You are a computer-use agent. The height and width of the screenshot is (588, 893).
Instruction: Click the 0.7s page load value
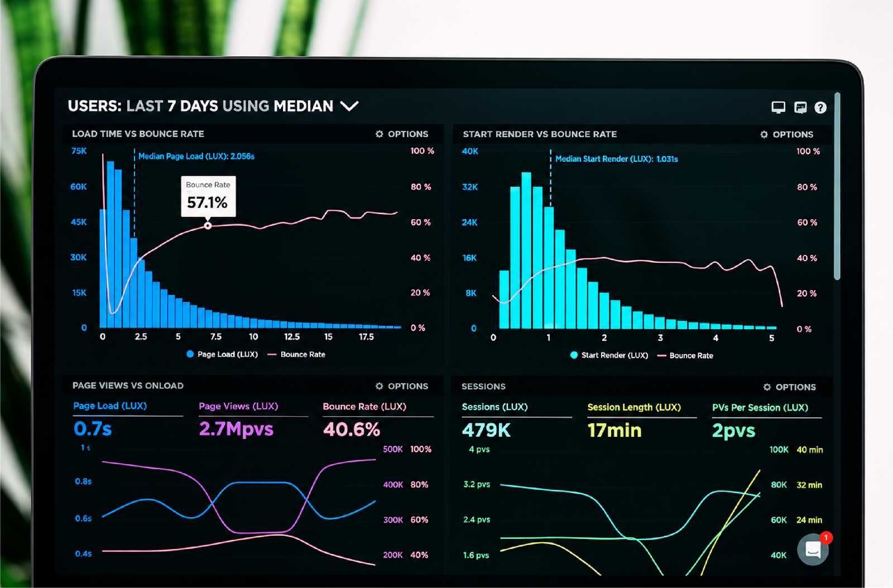[93, 429]
